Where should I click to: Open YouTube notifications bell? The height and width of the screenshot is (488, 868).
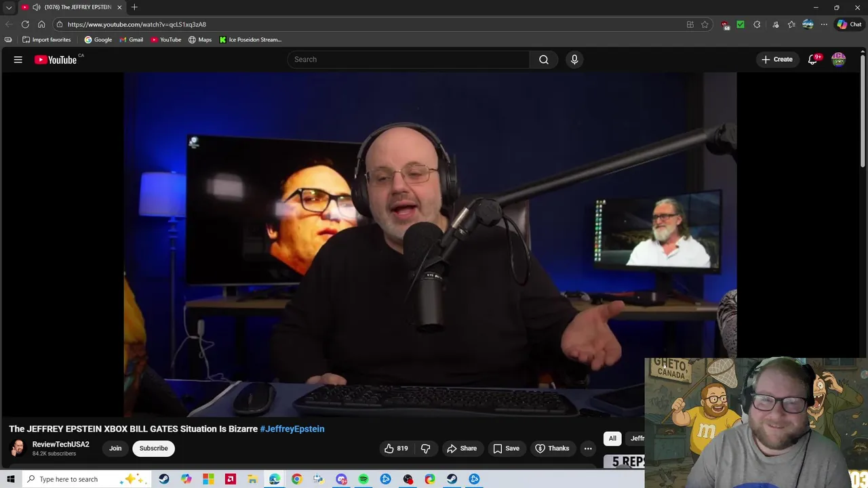[812, 60]
